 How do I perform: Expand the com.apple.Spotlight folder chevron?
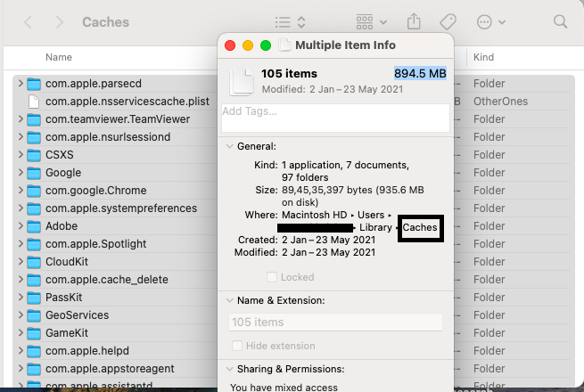click(x=21, y=243)
